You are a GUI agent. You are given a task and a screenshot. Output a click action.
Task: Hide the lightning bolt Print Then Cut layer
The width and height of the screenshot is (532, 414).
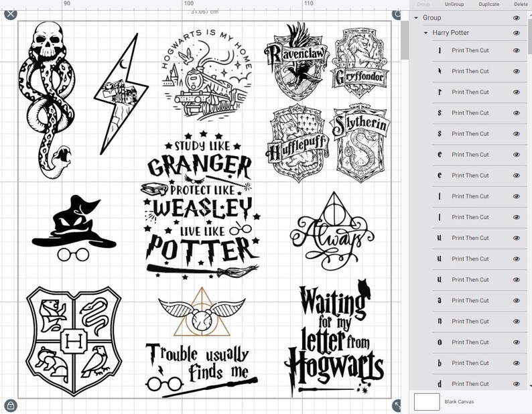(517, 71)
